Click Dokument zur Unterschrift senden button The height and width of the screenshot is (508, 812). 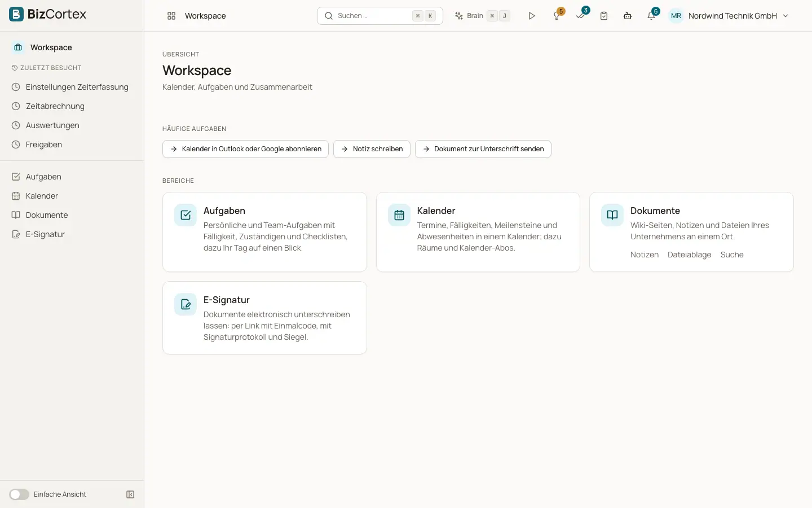pos(483,149)
